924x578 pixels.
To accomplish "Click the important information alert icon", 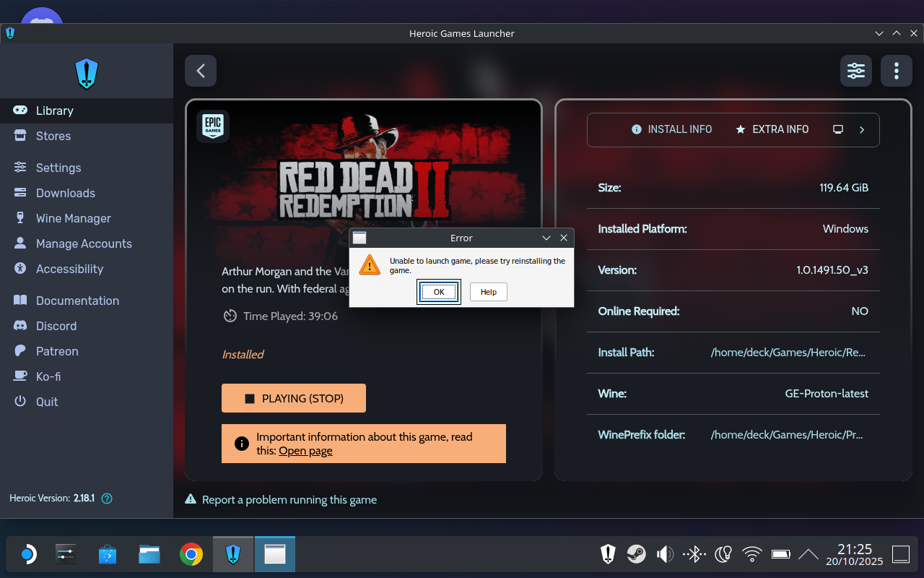I will click(241, 444).
